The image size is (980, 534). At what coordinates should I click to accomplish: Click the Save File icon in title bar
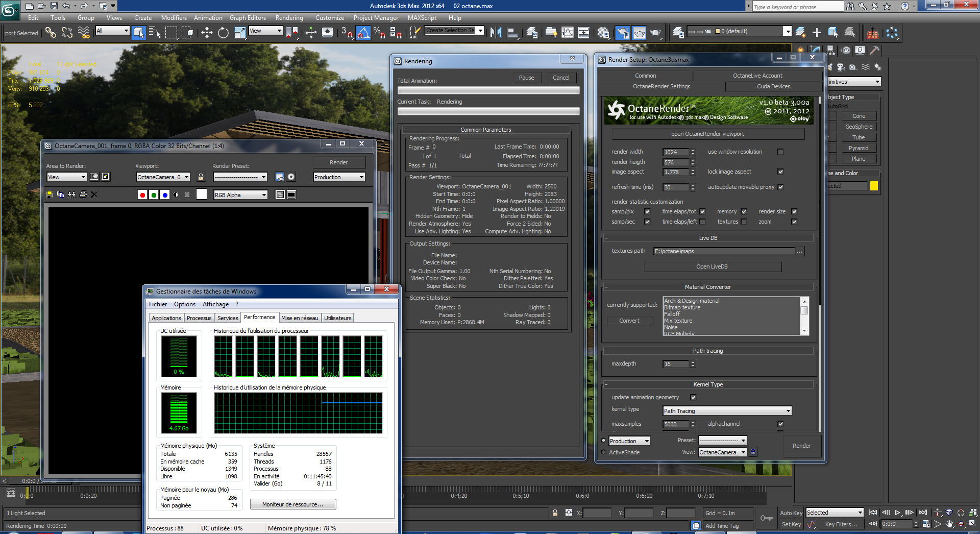(x=54, y=6)
